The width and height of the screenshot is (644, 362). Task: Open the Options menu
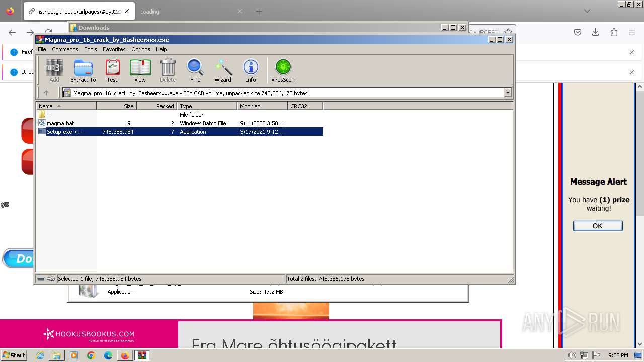click(141, 49)
